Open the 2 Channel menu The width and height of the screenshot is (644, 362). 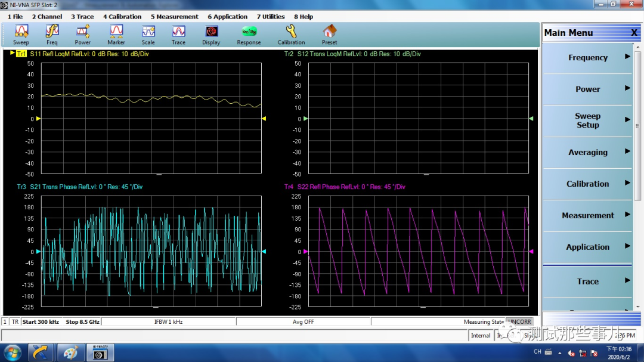pyautogui.click(x=47, y=17)
